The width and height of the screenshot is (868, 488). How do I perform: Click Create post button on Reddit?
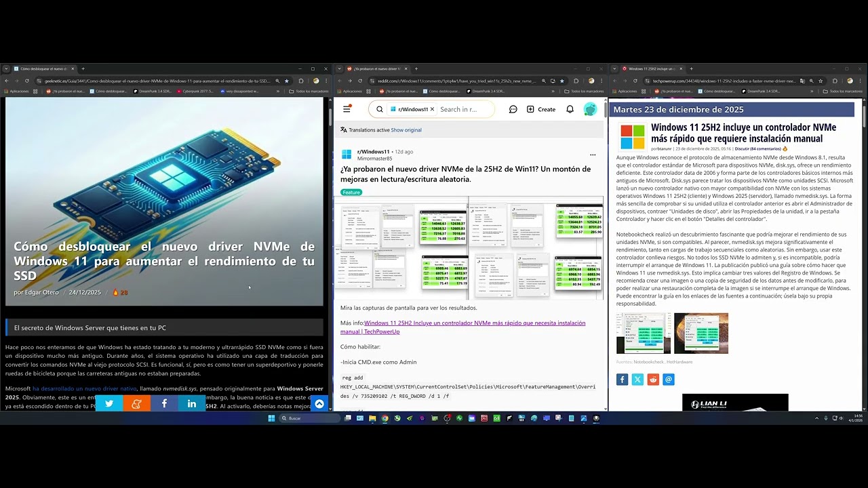(x=541, y=109)
